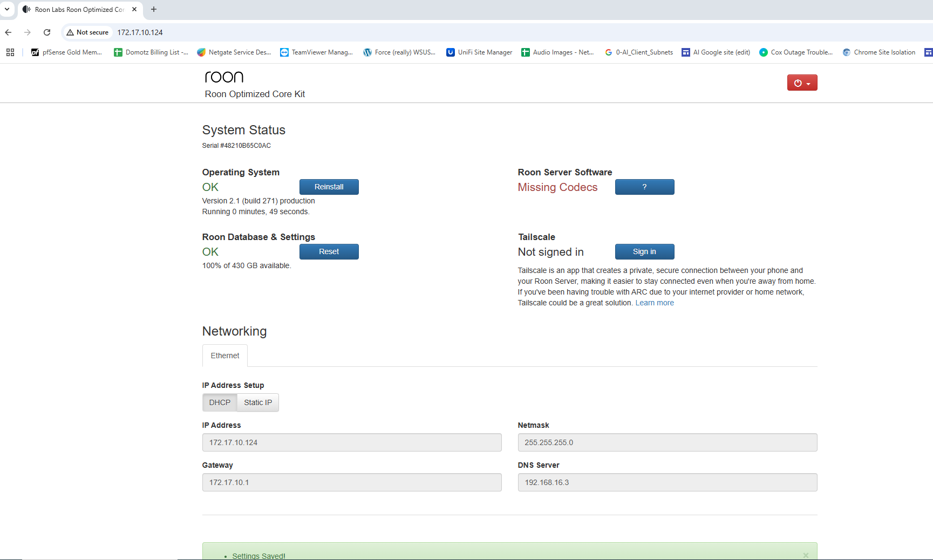The width and height of the screenshot is (933, 560).
Task: Open the Tailscale Learn more link
Action: tap(655, 303)
